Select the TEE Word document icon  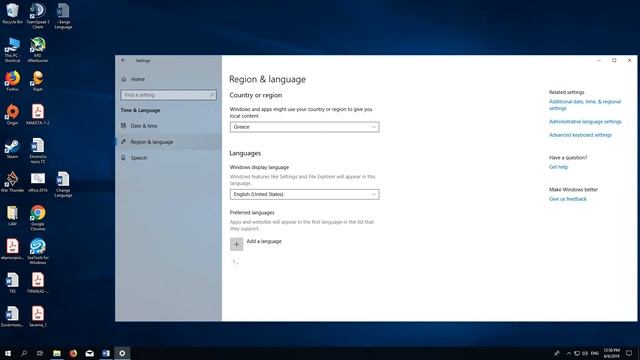pos(12,283)
